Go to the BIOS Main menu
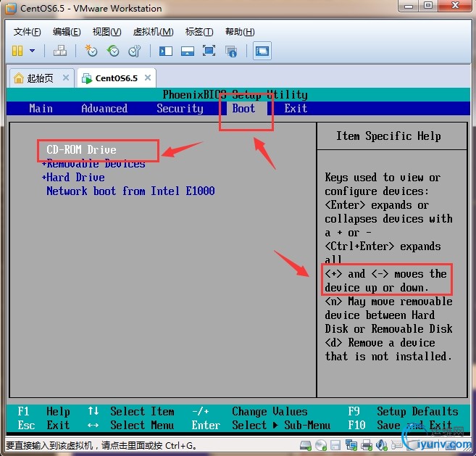 pyautogui.click(x=41, y=109)
